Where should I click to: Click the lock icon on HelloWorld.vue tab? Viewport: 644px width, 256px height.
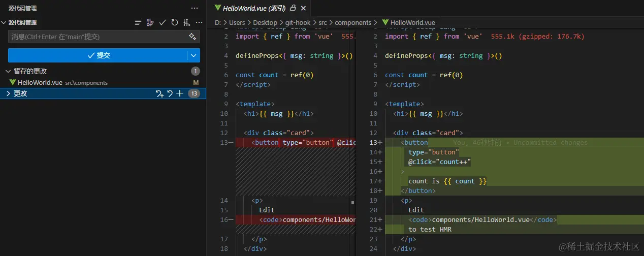(293, 8)
